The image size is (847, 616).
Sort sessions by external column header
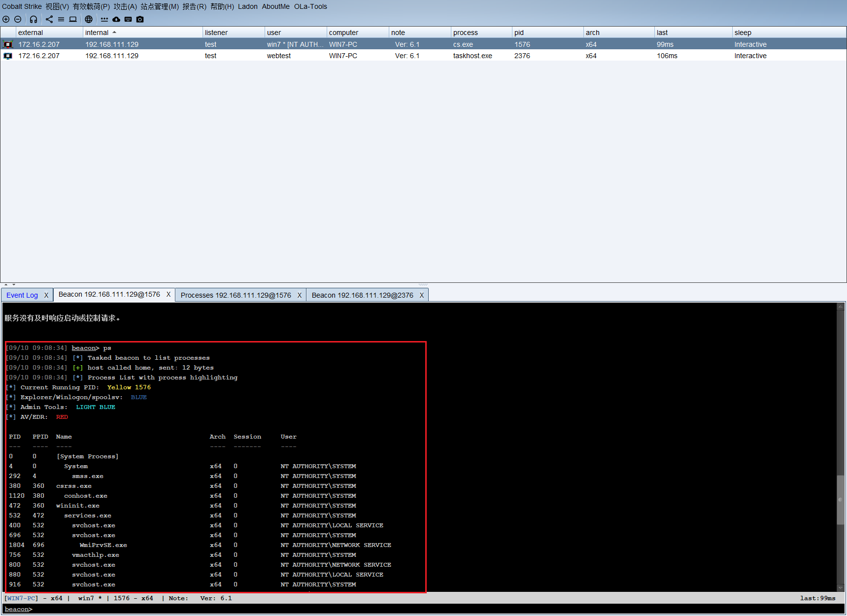point(49,33)
